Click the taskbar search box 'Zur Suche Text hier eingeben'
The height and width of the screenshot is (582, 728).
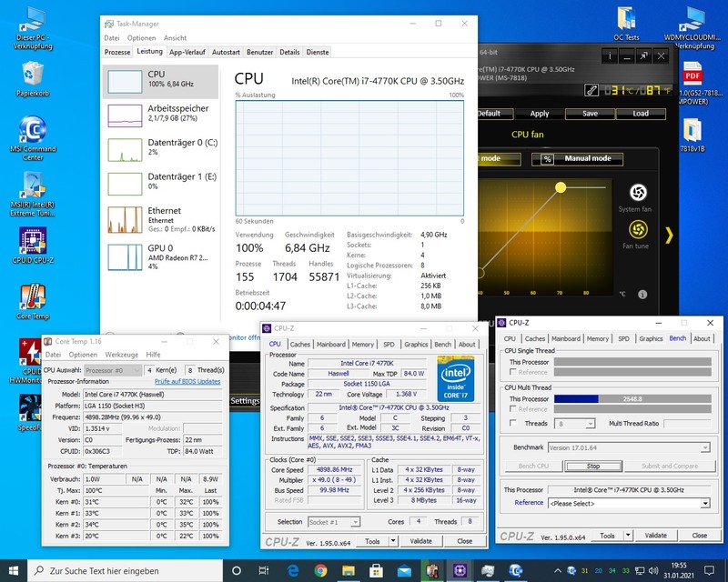(126, 570)
